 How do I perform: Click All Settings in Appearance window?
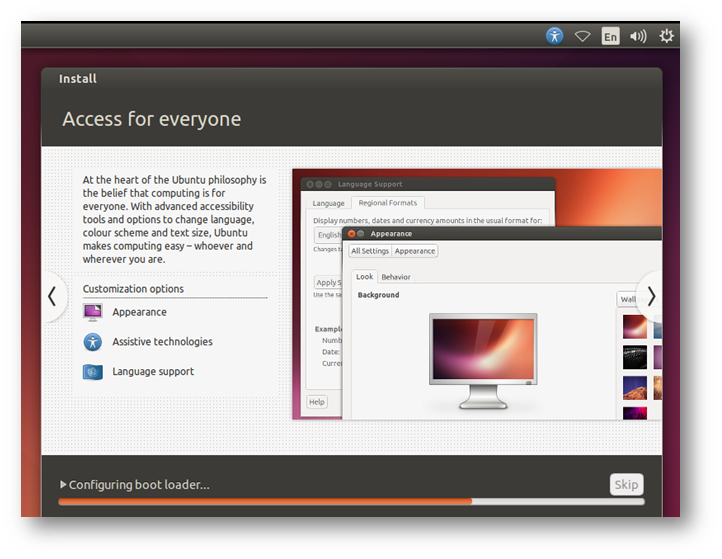[370, 251]
